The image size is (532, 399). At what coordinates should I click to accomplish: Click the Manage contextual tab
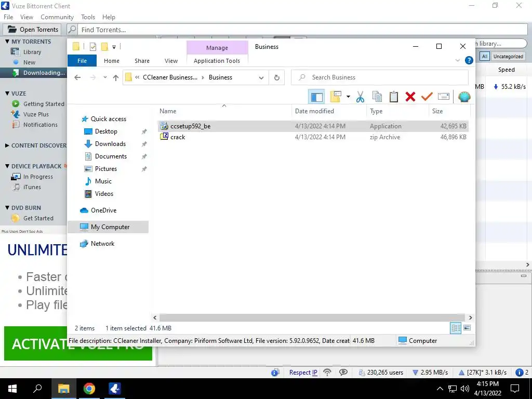(x=217, y=48)
